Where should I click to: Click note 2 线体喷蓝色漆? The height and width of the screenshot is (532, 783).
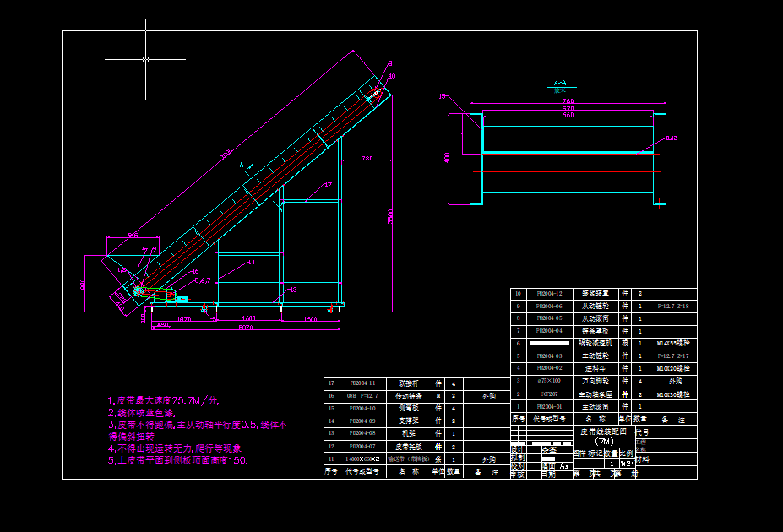pyautogui.click(x=142, y=413)
